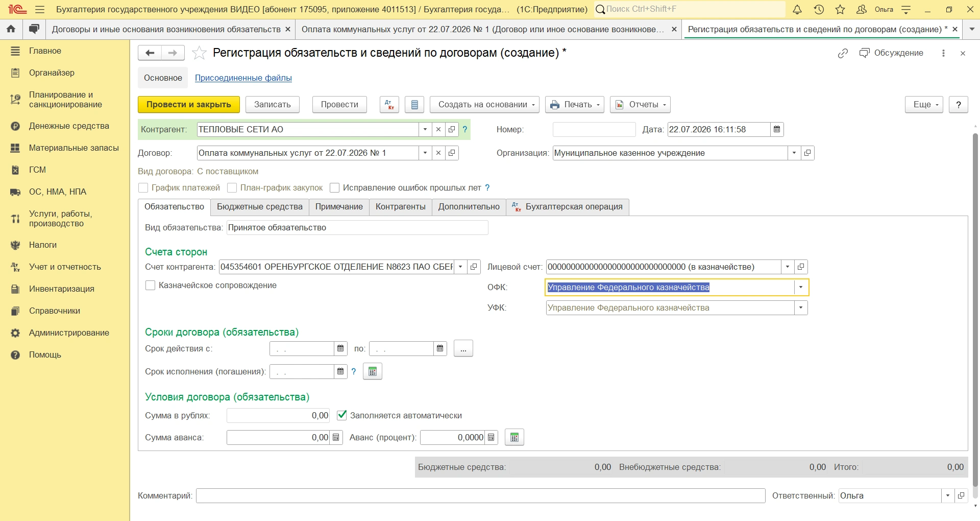Focus the Номер input field
The height and width of the screenshot is (521, 980).
point(594,130)
